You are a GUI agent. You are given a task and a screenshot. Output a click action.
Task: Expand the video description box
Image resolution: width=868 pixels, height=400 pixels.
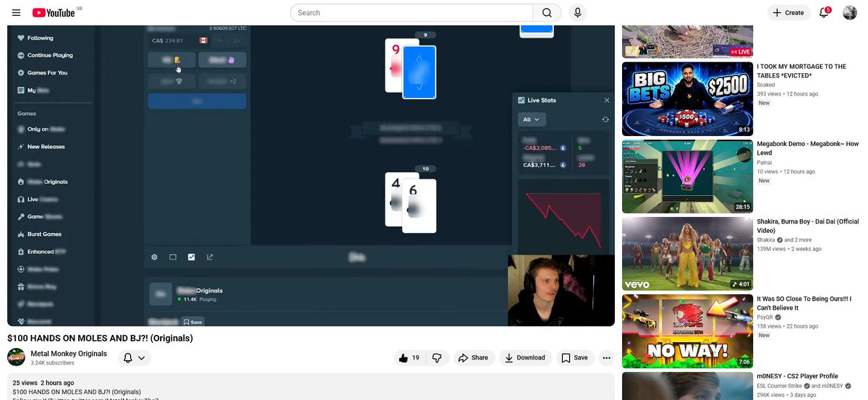(311, 387)
